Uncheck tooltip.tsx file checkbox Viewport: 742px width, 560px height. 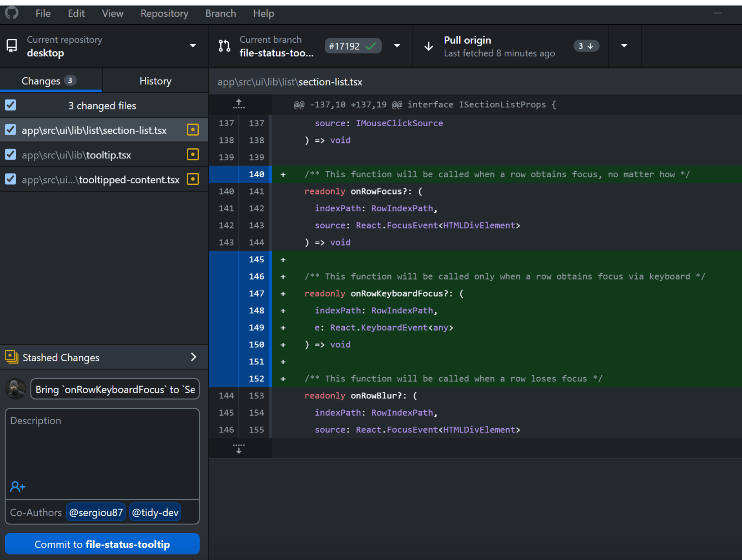(11, 155)
